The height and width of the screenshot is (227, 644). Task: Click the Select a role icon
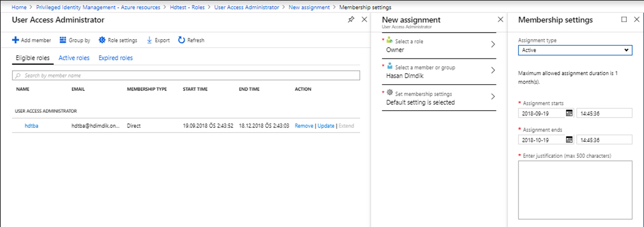[390, 40]
